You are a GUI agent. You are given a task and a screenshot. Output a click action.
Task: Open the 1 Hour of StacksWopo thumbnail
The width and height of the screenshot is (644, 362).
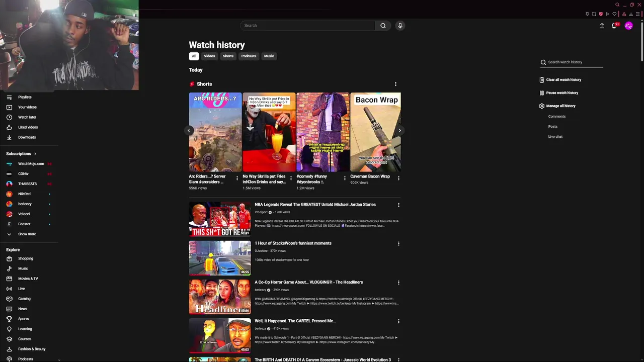pyautogui.click(x=220, y=258)
